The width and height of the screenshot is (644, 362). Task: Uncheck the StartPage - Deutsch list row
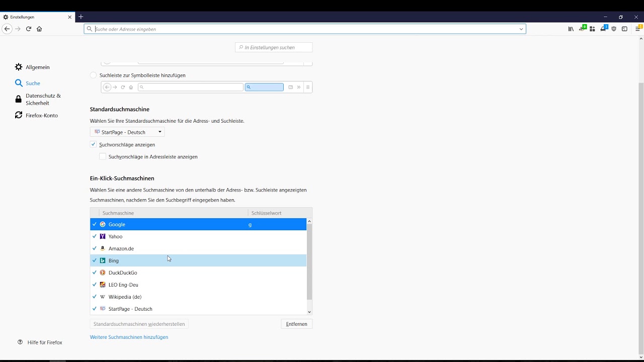94,309
